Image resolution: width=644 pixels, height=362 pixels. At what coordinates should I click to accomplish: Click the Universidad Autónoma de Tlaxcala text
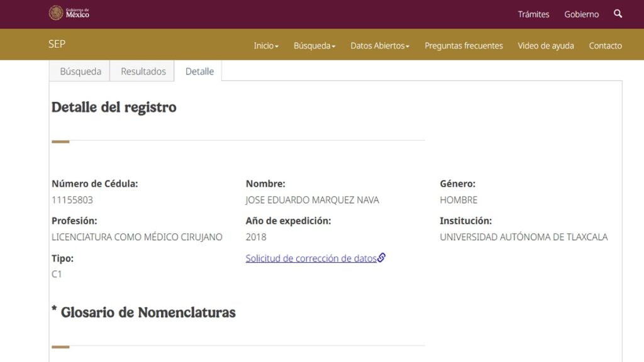[x=523, y=238]
